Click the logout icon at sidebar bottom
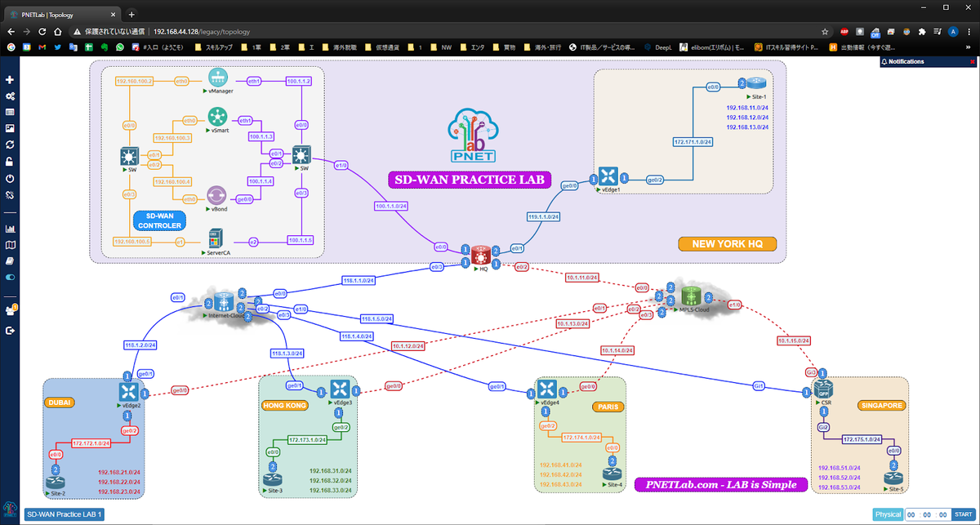This screenshot has width=980, height=525. [x=10, y=331]
